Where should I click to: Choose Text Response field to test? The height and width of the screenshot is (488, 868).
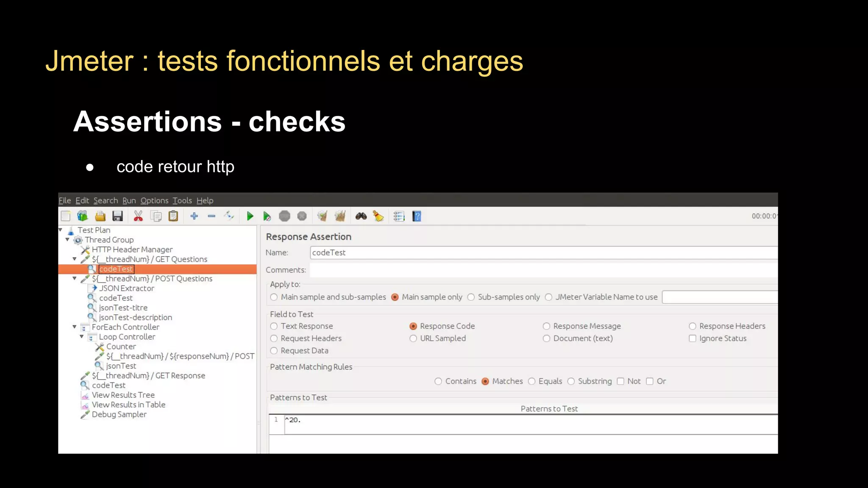(x=274, y=326)
